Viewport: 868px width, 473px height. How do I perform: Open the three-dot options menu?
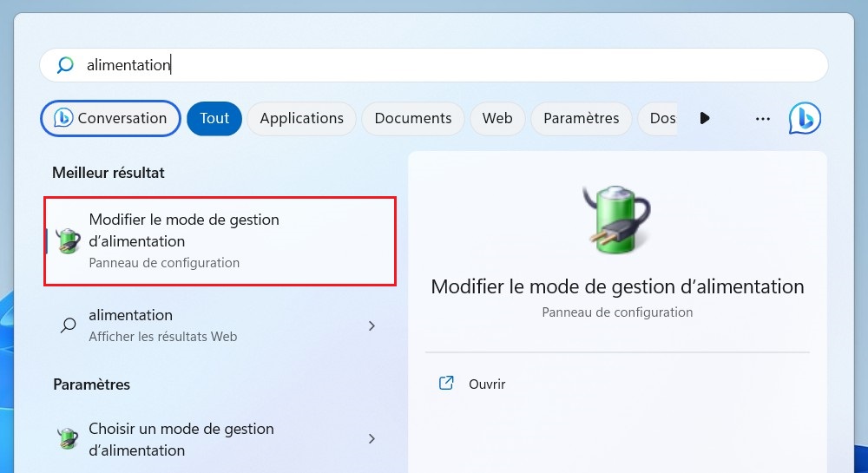763,118
